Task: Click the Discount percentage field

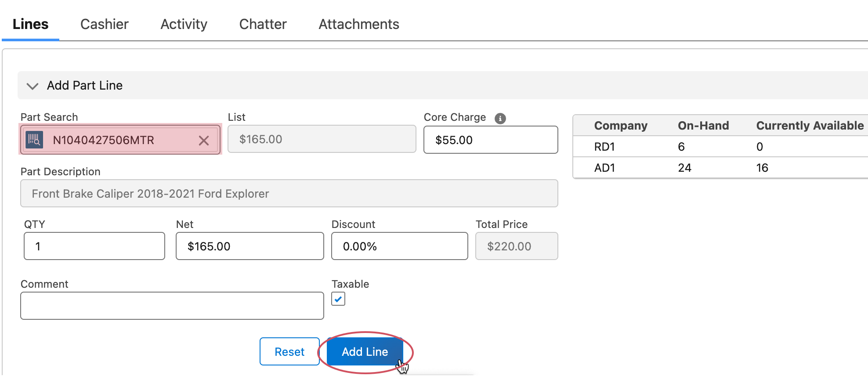Action: point(400,246)
